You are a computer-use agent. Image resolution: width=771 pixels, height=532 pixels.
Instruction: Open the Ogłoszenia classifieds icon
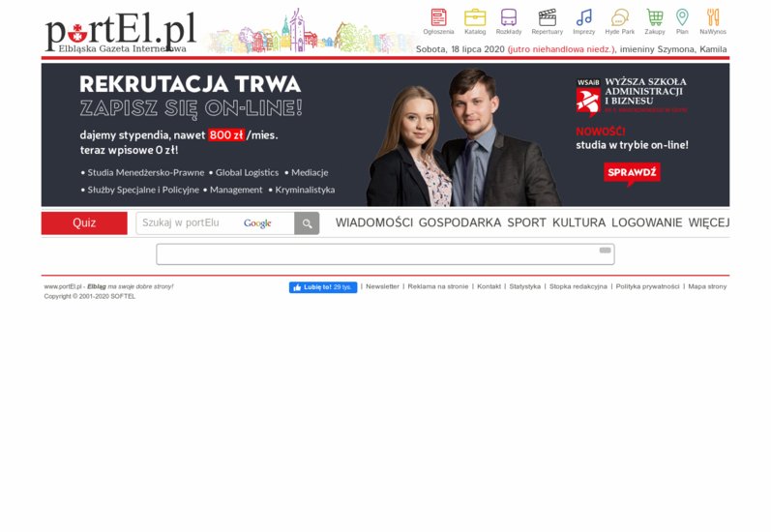click(x=438, y=21)
